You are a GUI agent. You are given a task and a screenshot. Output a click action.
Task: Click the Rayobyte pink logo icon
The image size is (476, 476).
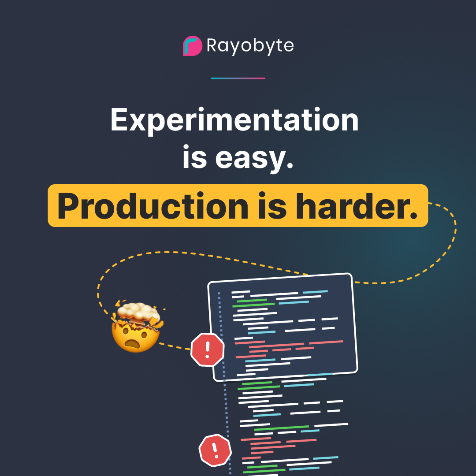193,46
